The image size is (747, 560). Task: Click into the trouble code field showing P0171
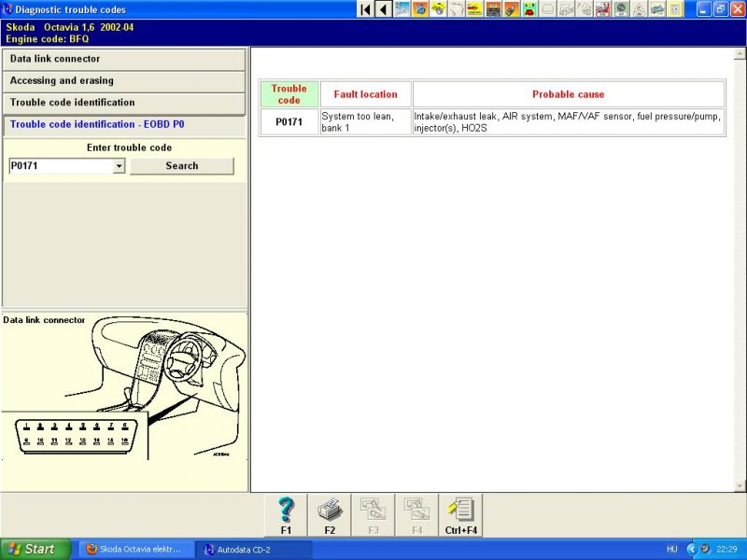61,166
